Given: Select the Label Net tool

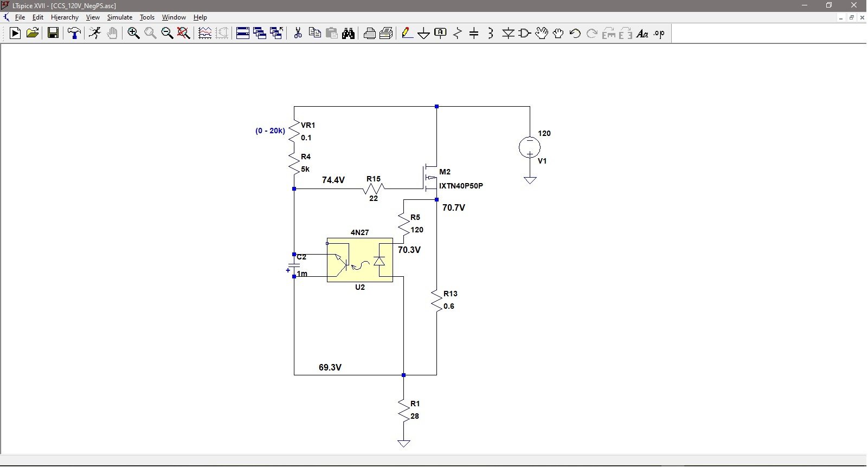Looking at the screenshot, I should [441, 34].
